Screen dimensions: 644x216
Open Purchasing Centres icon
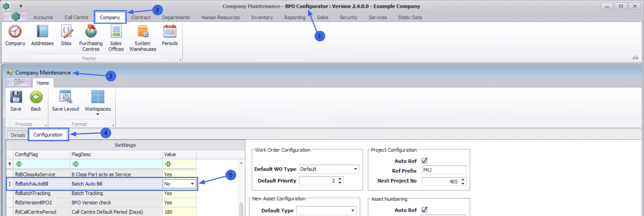(91, 31)
